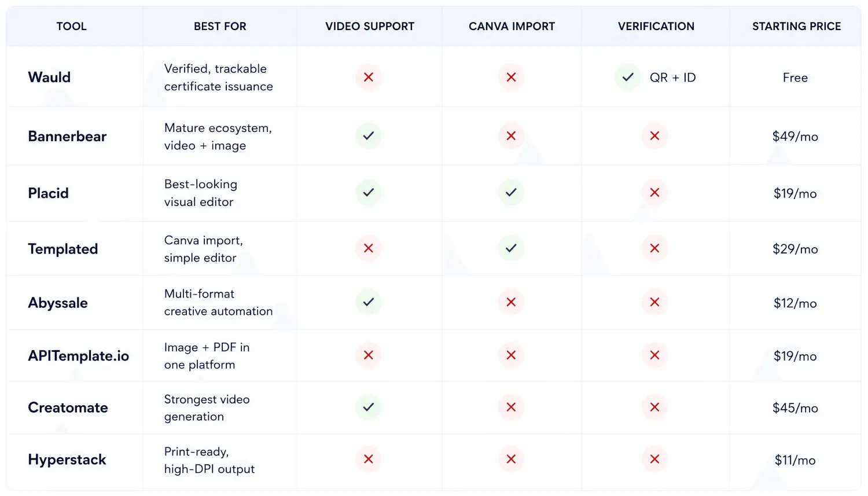Viewport: 868px width, 496px height.
Task: Click APITemplate.io's red Canva import cross
Action: (x=511, y=355)
